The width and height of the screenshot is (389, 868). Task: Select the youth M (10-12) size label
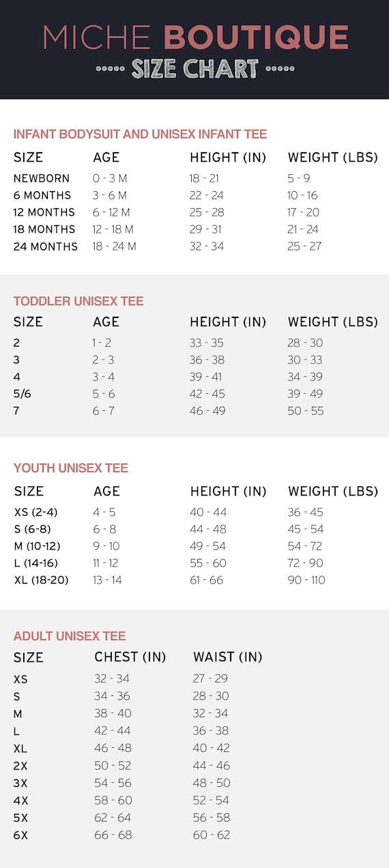pyautogui.click(x=38, y=547)
